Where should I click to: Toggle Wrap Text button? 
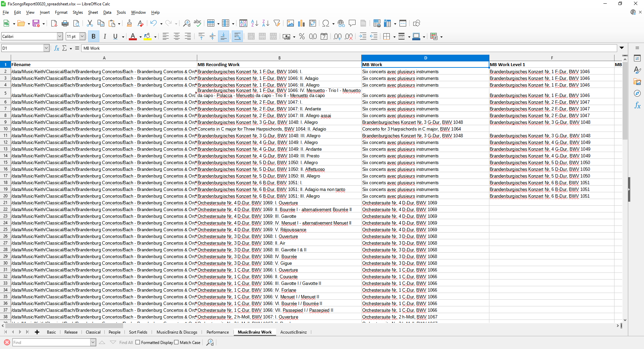pos(237,37)
